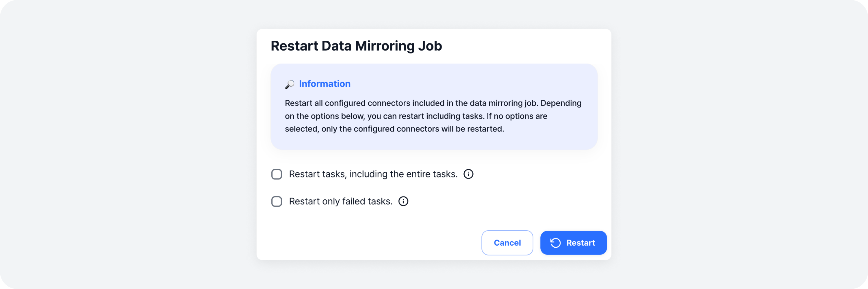
Task: Enable restart tasks including entire tasks
Action: click(x=276, y=174)
